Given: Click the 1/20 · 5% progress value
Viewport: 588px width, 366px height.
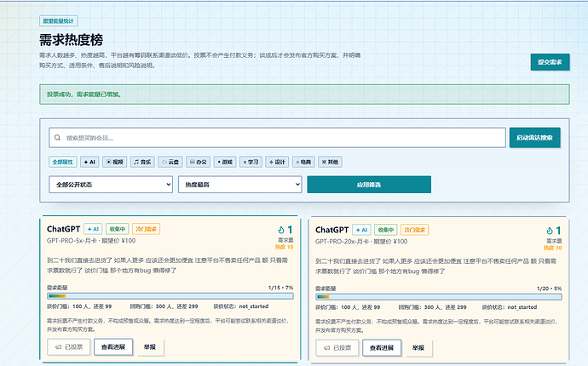Looking at the screenshot, I should tap(550, 289).
